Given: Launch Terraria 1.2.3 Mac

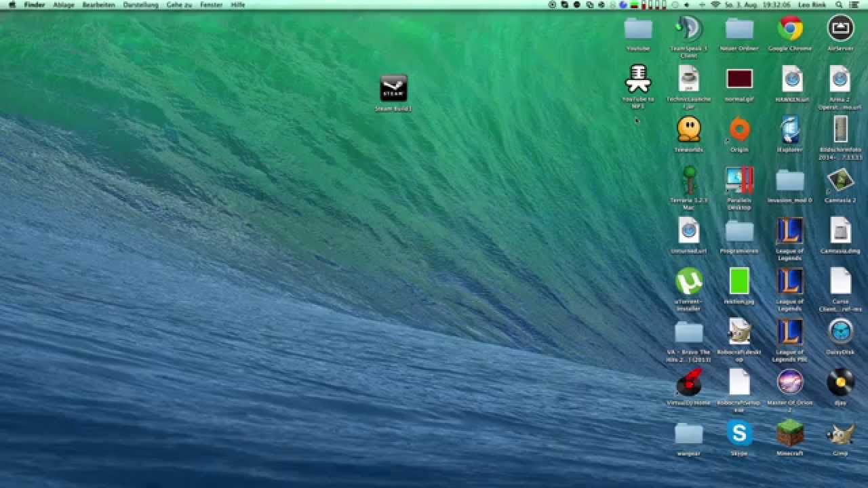Looking at the screenshot, I should [689, 180].
